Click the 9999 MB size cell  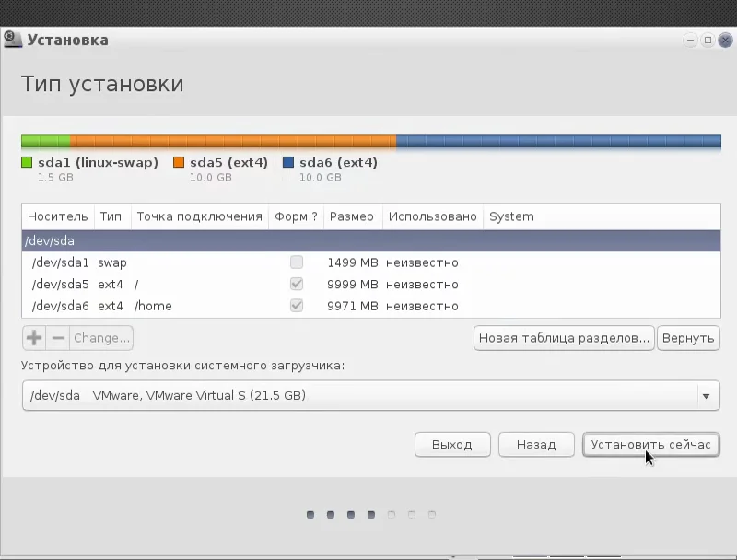click(x=353, y=285)
